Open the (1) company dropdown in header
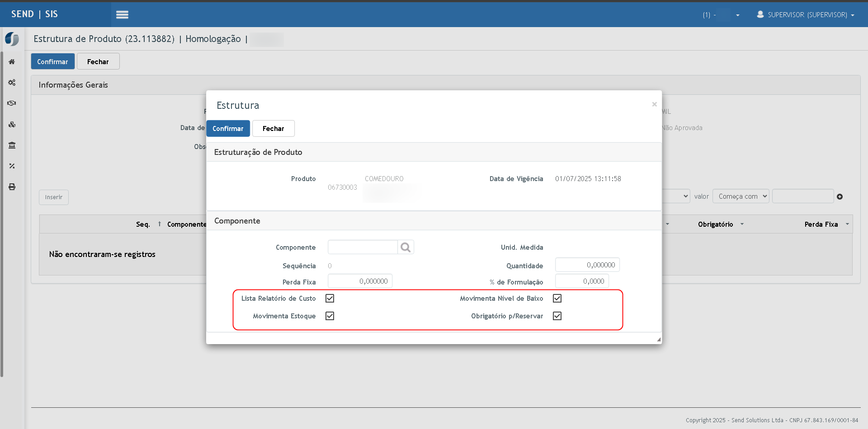Screen dimensions: 868x429 (721, 15)
